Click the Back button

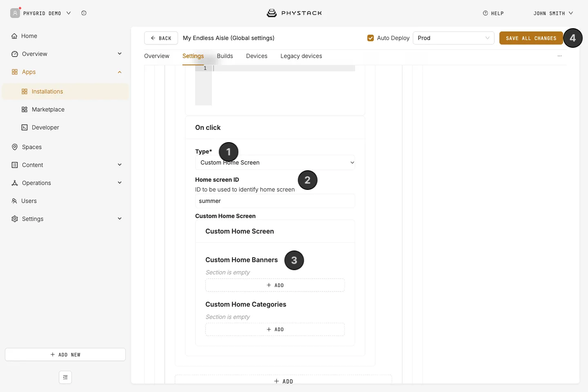point(161,38)
